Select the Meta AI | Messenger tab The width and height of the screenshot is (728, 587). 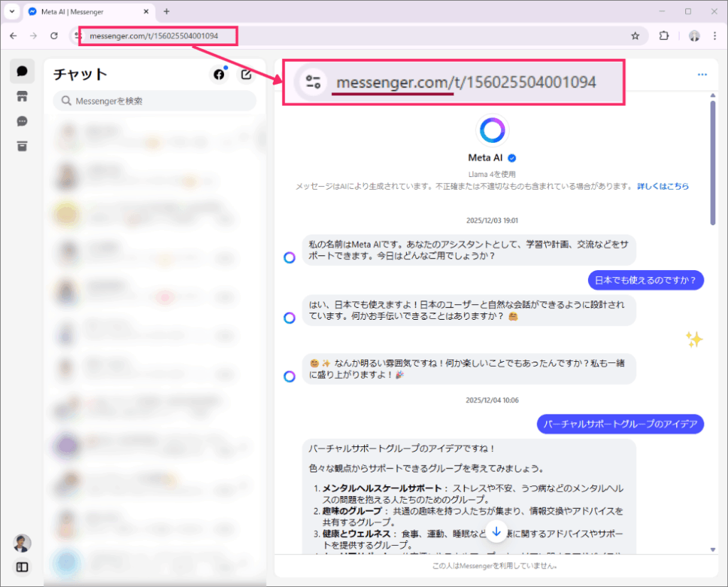85,11
